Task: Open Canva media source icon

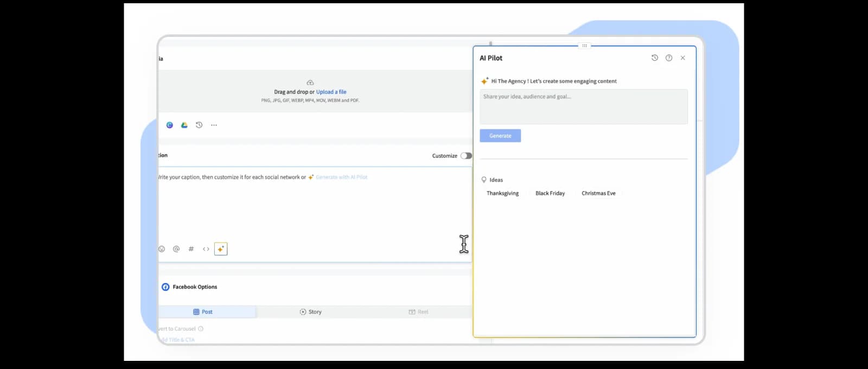Action: [x=170, y=125]
